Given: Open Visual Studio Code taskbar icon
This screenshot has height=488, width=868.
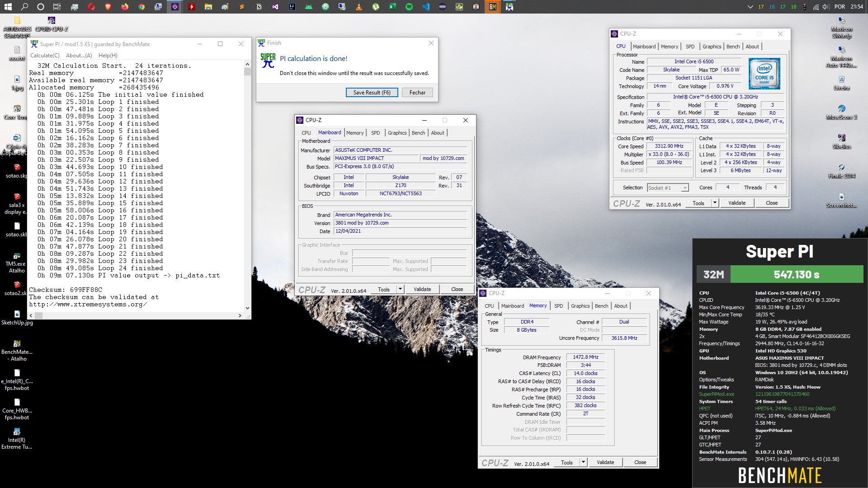Looking at the screenshot, I should point(426,7).
